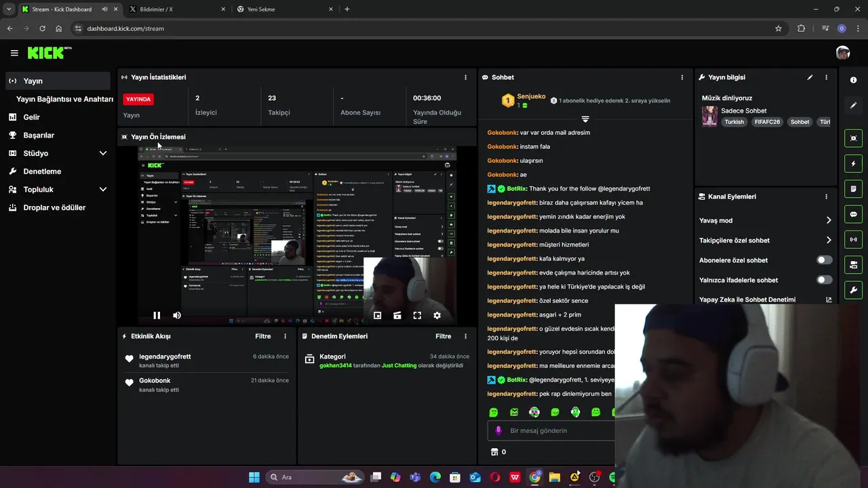This screenshot has height=488, width=868.
Task: Collapse the chat leaderboard arrow
Action: [585, 119]
